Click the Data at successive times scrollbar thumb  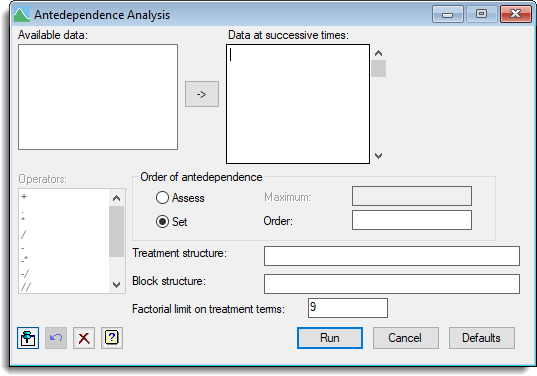378,68
